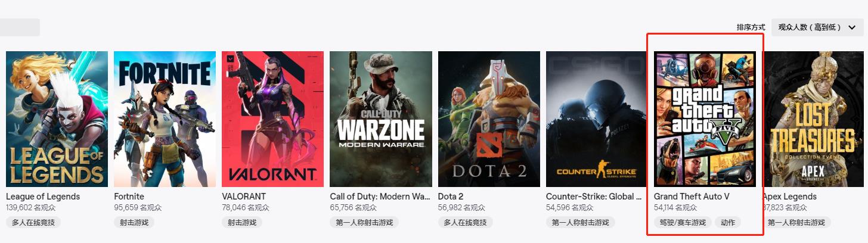868x243 pixels.
Task: Open the Counter-Strike Global Offensive cover
Action: pyautogui.click(x=597, y=119)
